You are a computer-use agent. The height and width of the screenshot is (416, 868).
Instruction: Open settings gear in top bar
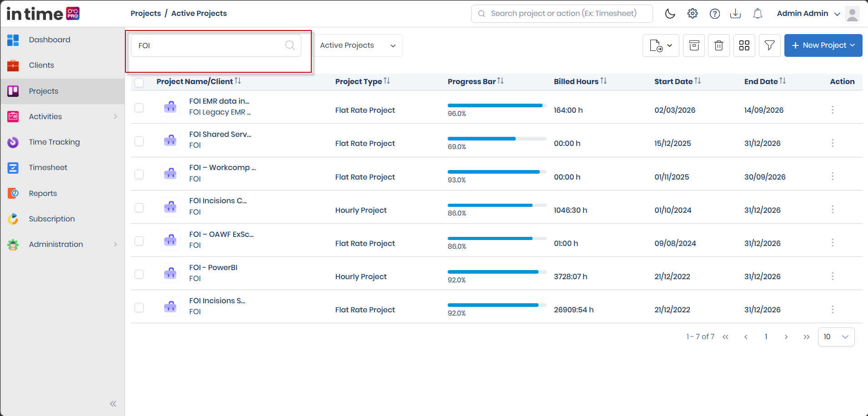click(x=693, y=14)
